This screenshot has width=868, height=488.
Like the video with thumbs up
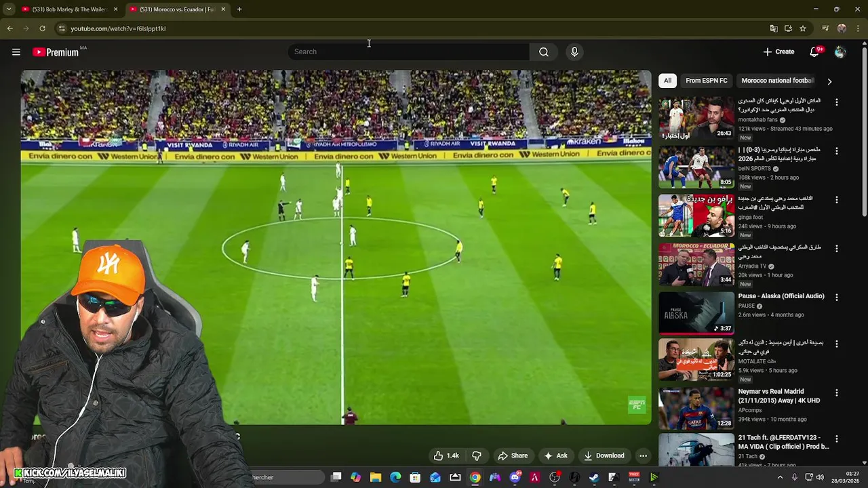[x=446, y=455]
